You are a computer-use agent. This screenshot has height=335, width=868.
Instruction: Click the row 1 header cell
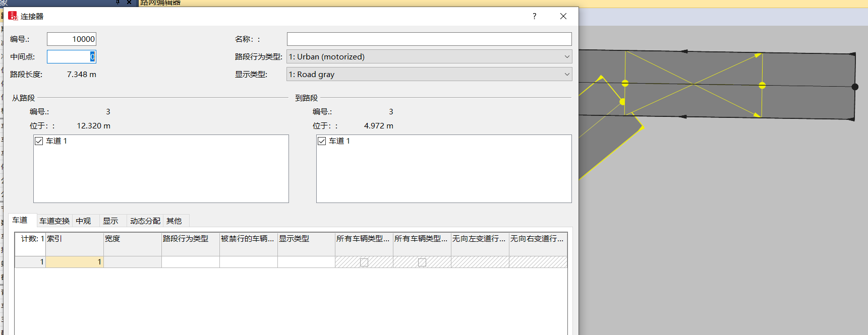click(30, 262)
